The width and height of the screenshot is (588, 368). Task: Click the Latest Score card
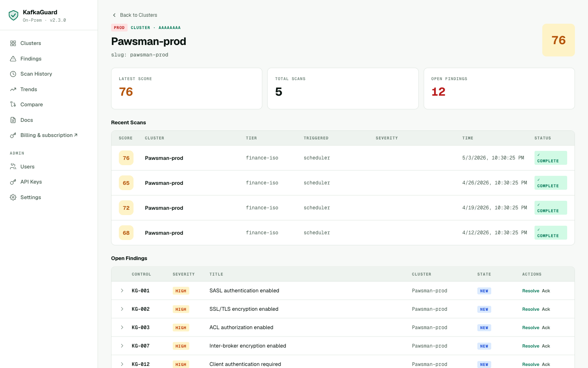click(x=187, y=88)
